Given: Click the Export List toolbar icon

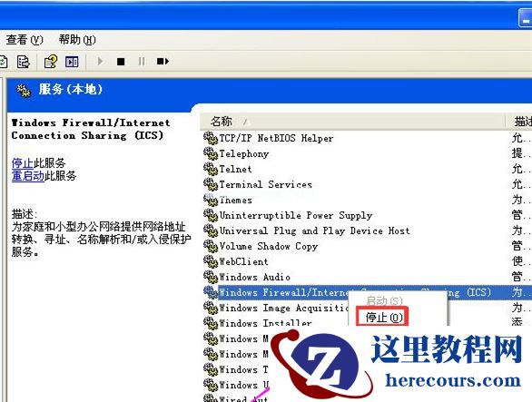Looking at the screenshot, I should point(24,62).
